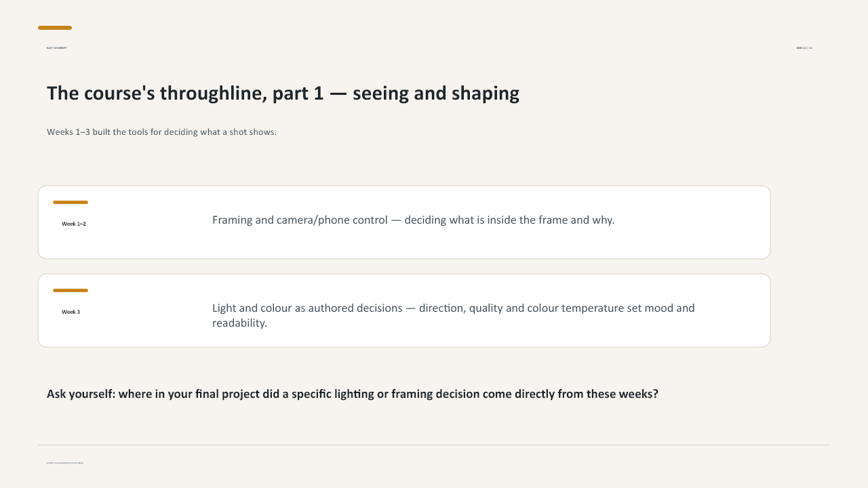Click the orange accent bar above the header
Image resolution: width=868 pixels, height=488 pixels.
(x=55, y=28)
